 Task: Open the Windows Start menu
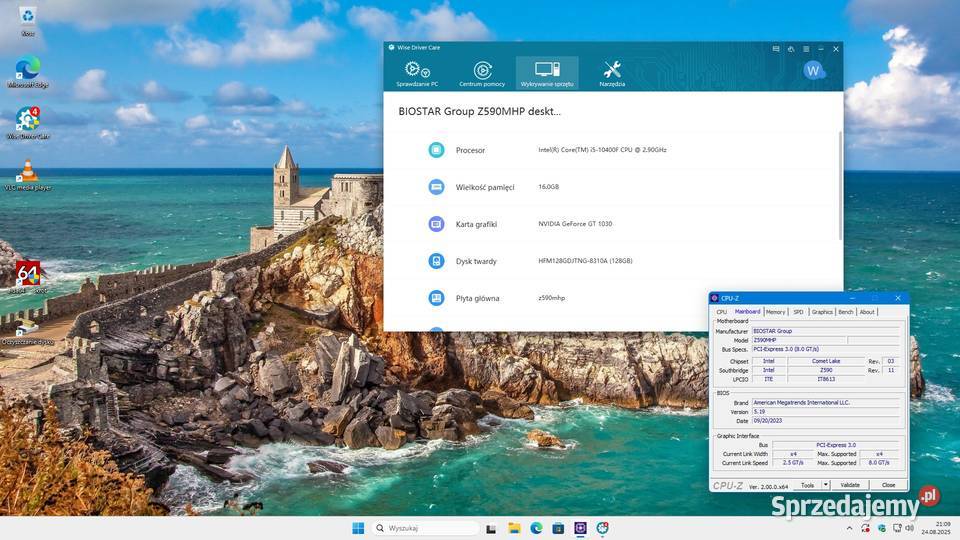pyautogui.click(x=358, y=528)
